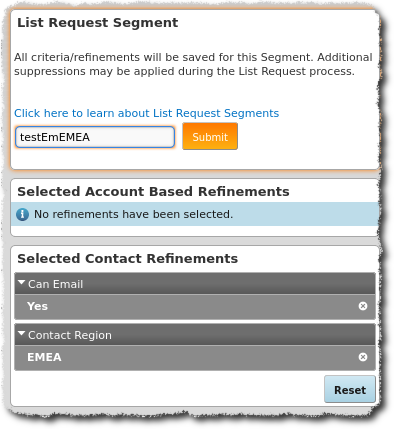394x429 pixels.
Task: Collapse the Contact Region section arrow
Action: 22,333
